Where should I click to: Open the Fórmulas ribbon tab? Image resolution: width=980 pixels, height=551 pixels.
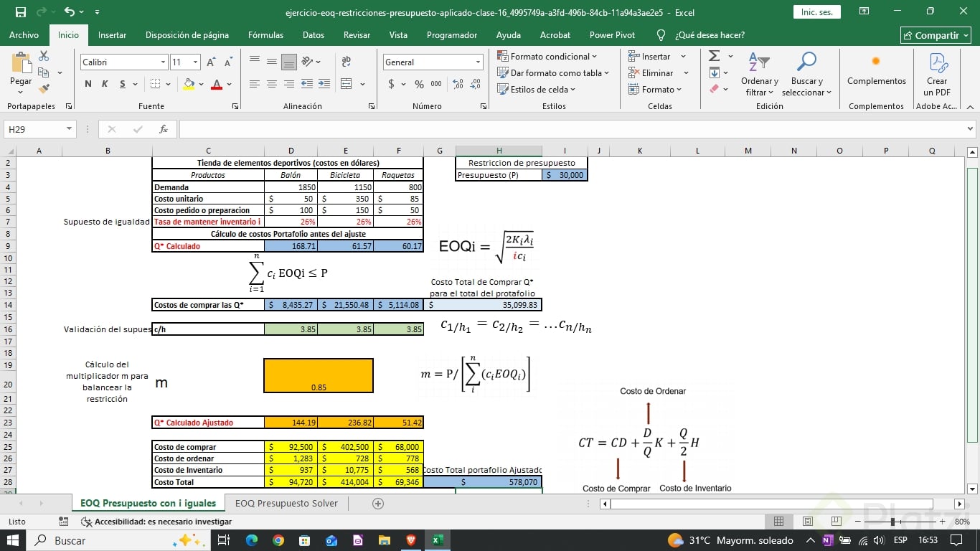pyautogui.click(x=265, y=34)
